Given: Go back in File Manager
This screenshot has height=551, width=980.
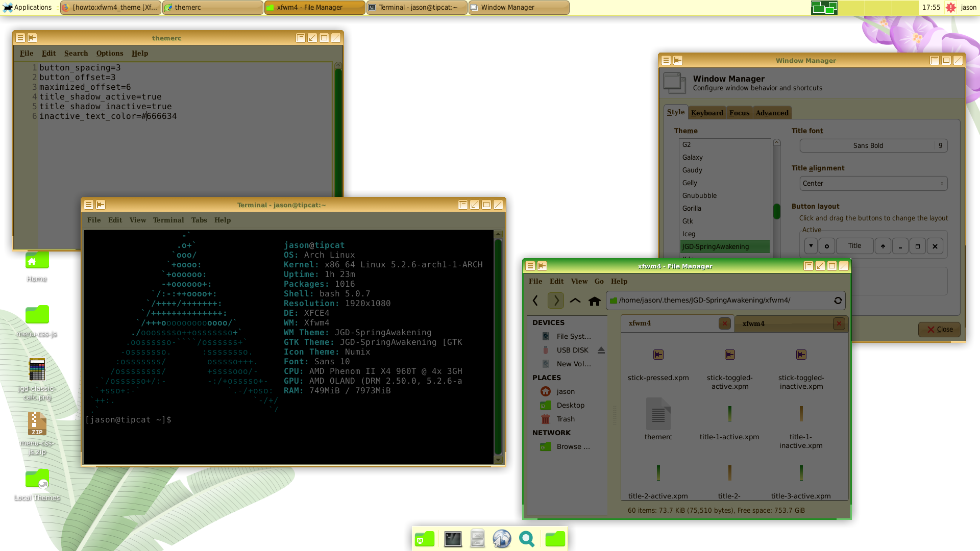Looking at the screenshot, I should pos(535,300).
